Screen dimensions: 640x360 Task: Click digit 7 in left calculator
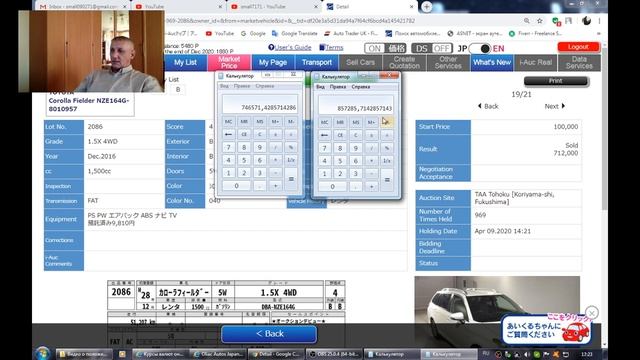229,147
